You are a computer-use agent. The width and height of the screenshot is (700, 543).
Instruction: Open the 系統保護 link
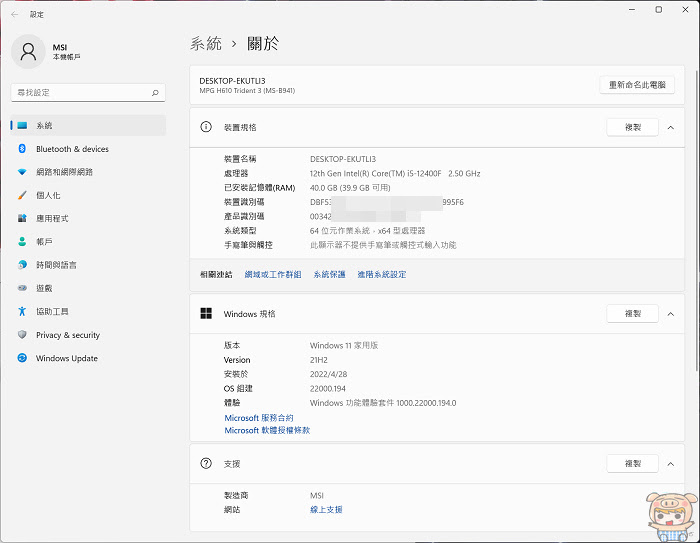tap(329, 274)
